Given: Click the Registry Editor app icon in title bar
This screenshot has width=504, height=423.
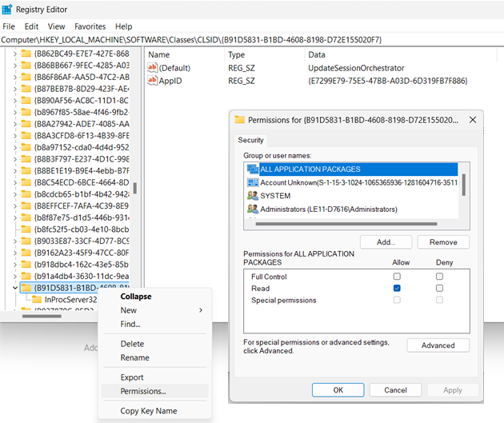Looking at the screenshot, I should click(x=6, y=10).
